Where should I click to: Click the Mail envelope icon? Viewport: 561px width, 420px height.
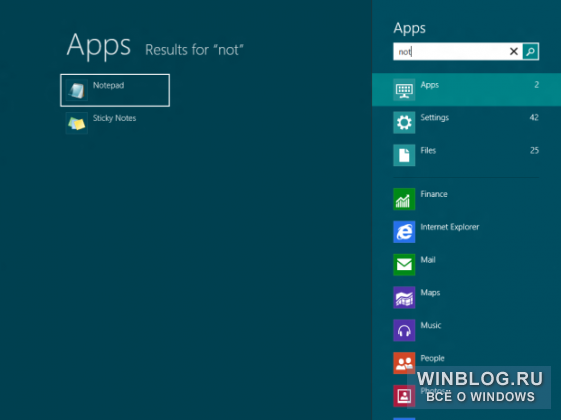[404, 264]
